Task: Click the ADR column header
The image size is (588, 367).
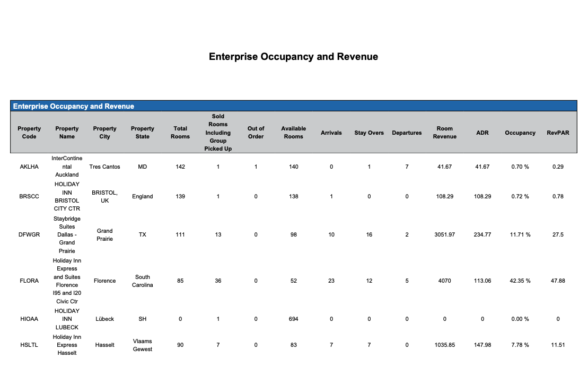Action: (x=482, y=133)
